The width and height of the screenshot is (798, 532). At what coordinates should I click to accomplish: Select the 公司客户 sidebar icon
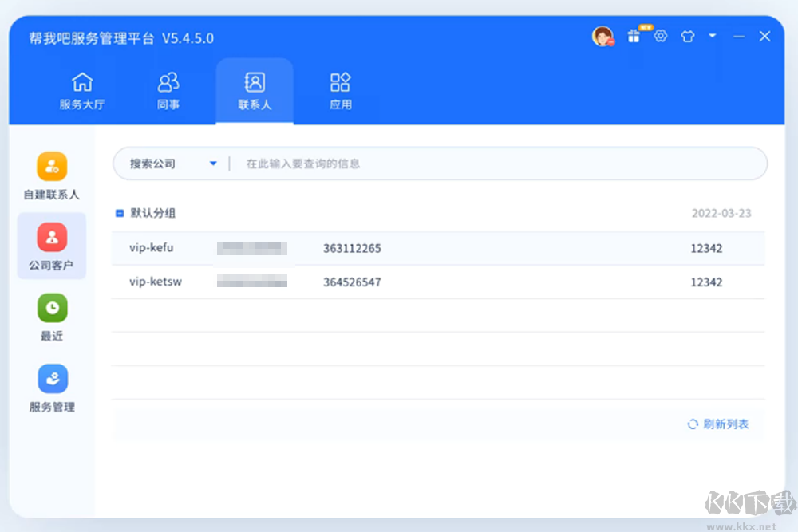51,246
